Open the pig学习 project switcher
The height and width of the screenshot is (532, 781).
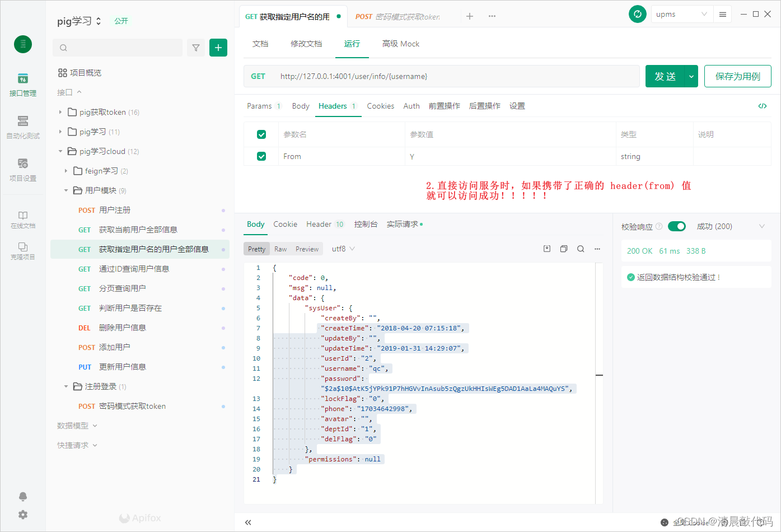pyautogui.click(x=79, y=21)
